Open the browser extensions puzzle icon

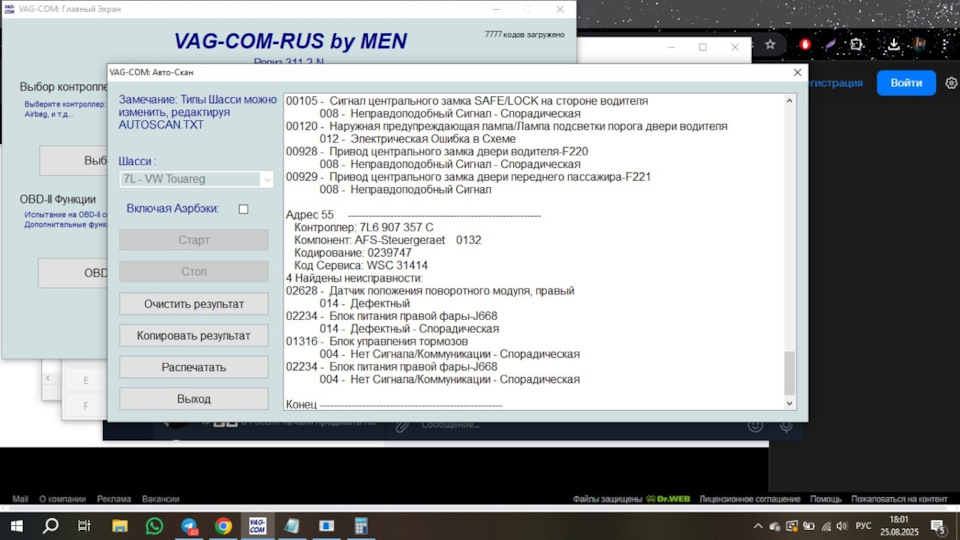coord(857,44)
